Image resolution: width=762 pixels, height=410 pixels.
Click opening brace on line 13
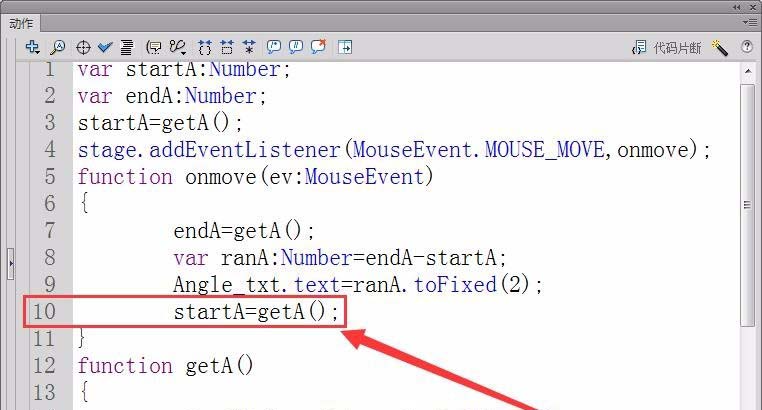click(x=85, y=392)
